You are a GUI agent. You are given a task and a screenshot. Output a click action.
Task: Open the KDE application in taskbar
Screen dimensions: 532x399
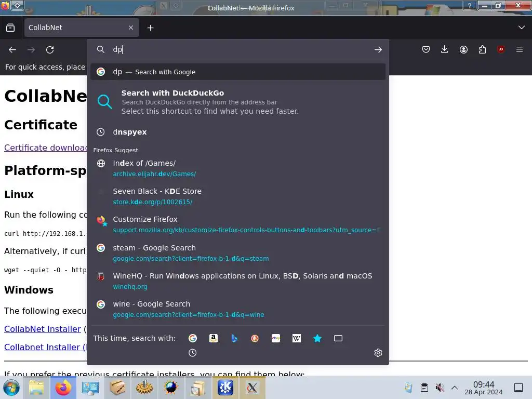[225, 388]
